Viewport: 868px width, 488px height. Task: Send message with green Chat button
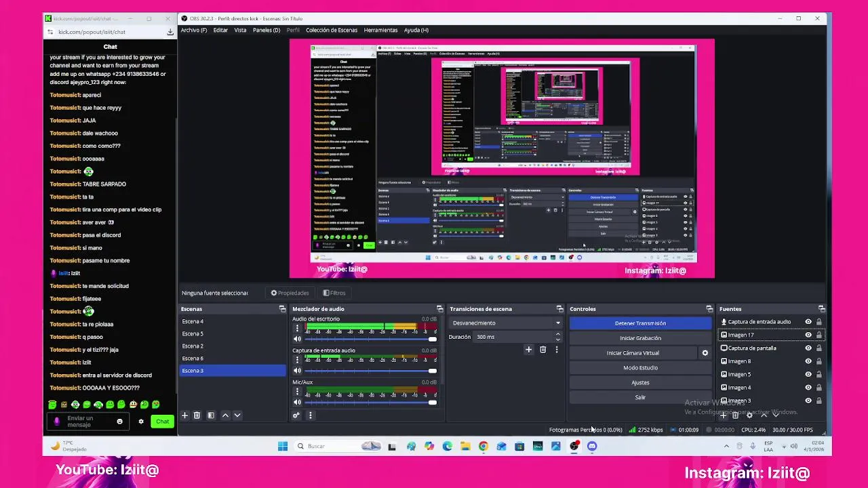click(x=163, y=422)
